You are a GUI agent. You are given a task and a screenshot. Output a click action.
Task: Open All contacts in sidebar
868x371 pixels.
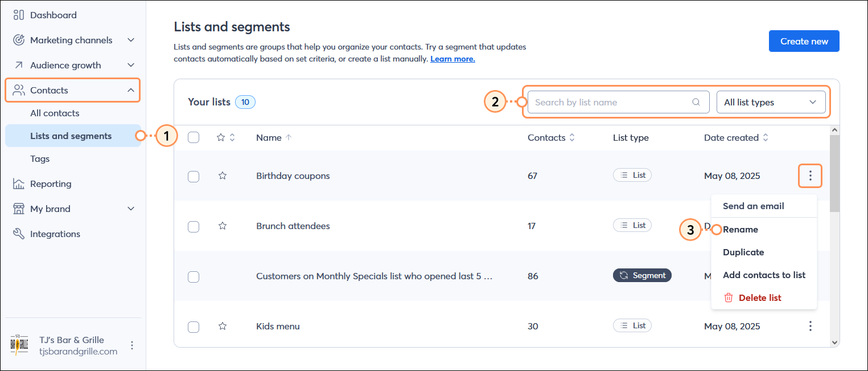click(x=55, y=113)
